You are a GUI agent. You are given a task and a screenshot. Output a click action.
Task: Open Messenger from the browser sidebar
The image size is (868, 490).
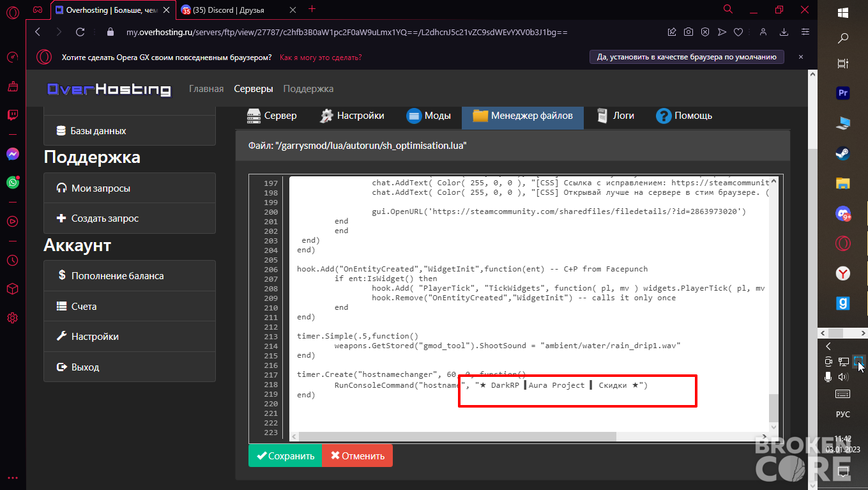[x=13, y=154]
